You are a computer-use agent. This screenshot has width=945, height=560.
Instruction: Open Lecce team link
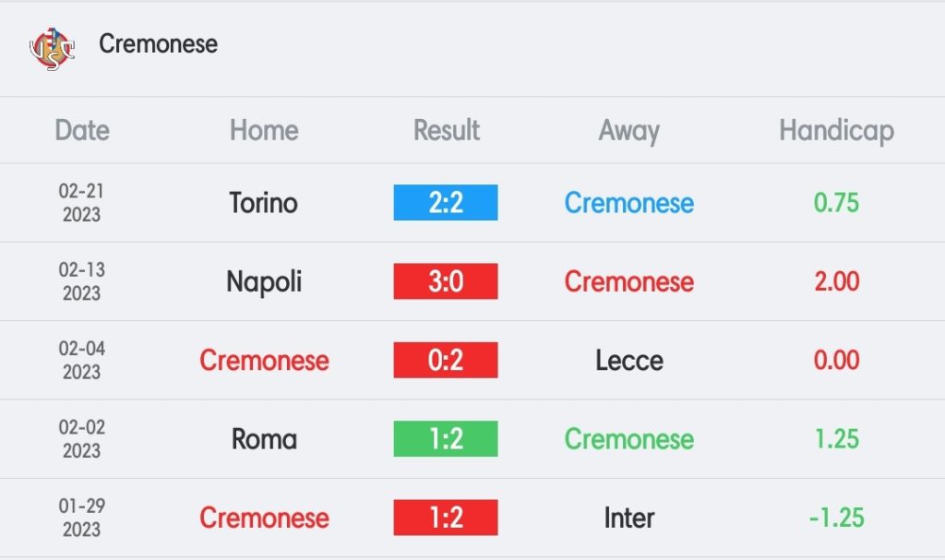point(629,361)
